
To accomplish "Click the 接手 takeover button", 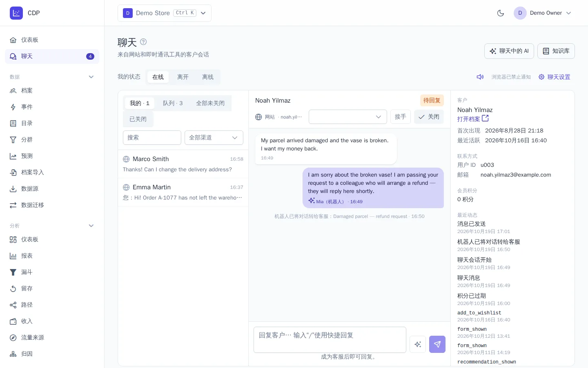I will coord(401,117).
